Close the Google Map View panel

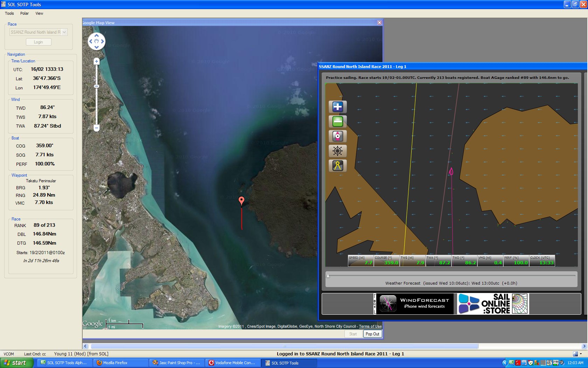(x=379, y=22)
